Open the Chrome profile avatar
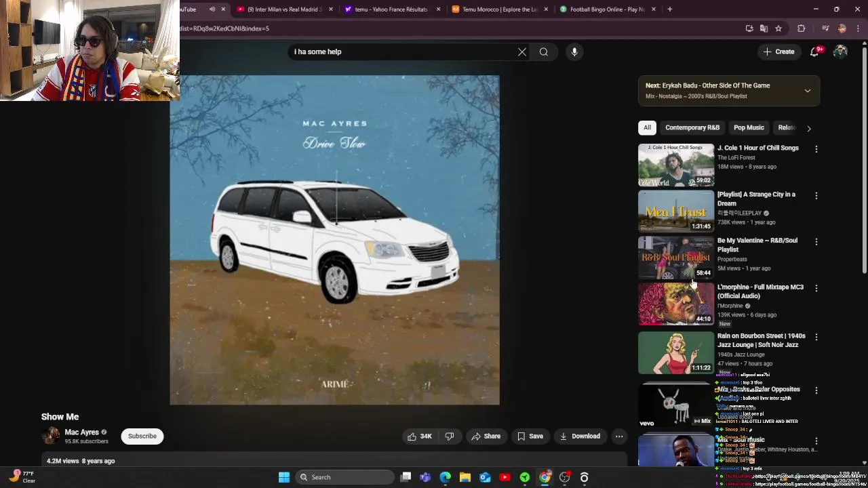This screenshot has height=488, width=868. (x=842, y=28)
